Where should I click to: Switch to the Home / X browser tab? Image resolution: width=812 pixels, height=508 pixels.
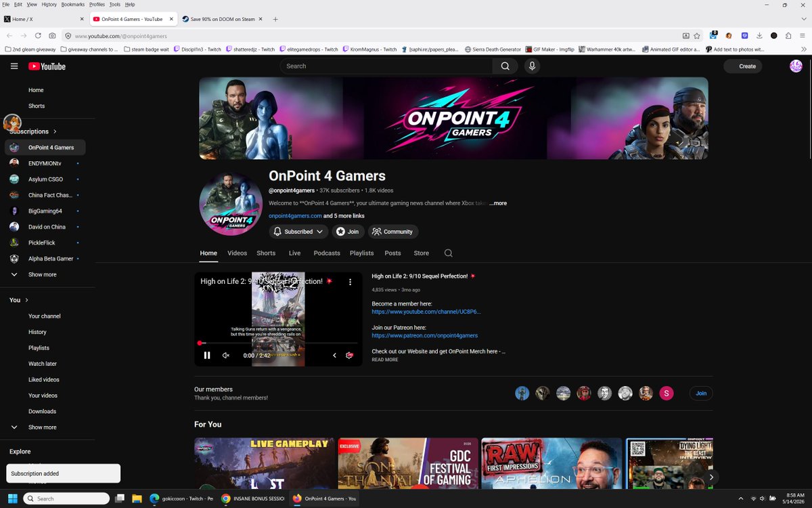pyautogui.click(x=44, y=19)
